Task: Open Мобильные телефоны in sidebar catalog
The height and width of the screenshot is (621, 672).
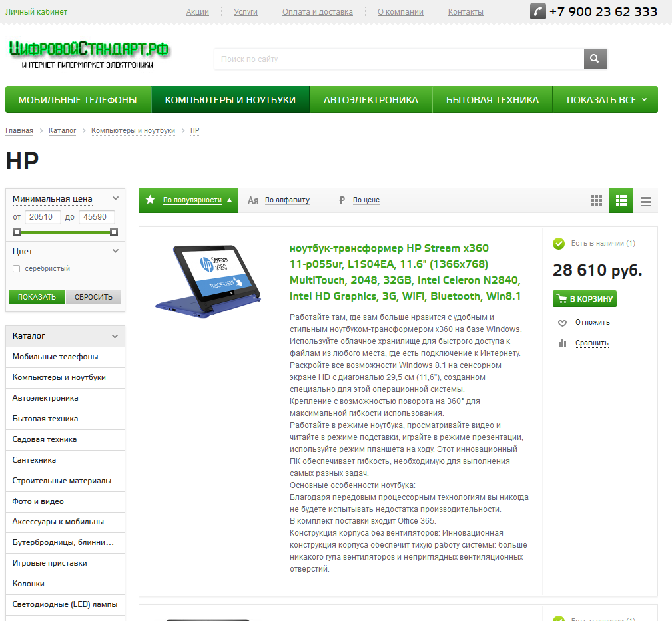Action: [x=65, y=357]
